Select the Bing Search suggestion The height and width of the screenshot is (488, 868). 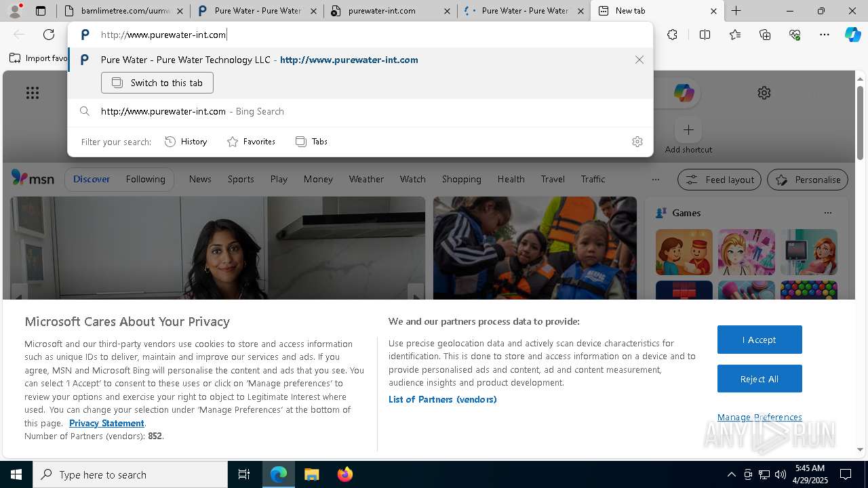coord(360,111)
